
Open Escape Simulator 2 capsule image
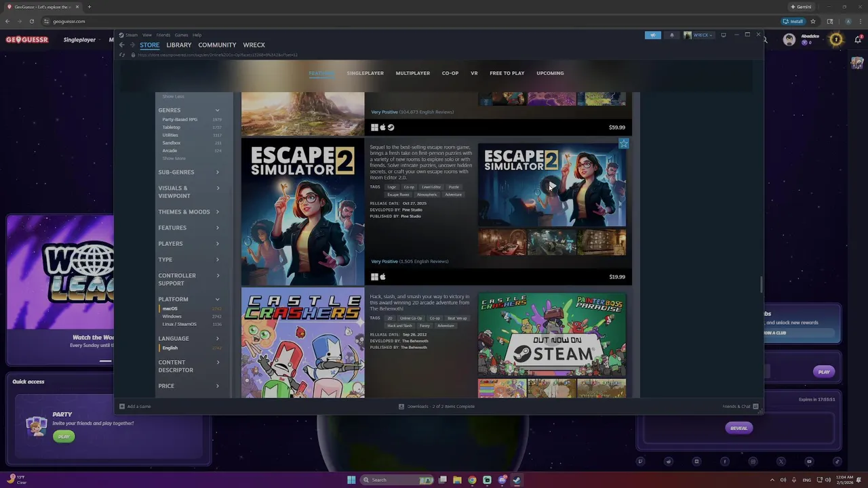click(302, 212)
